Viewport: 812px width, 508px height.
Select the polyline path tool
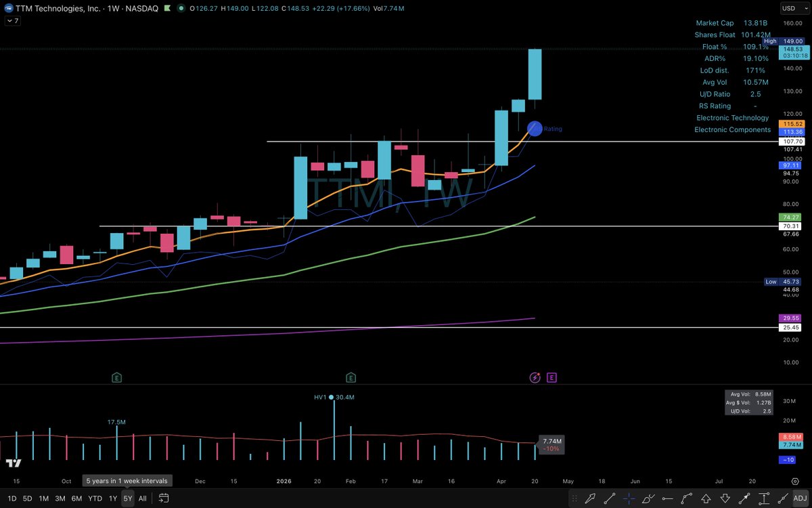687,499
